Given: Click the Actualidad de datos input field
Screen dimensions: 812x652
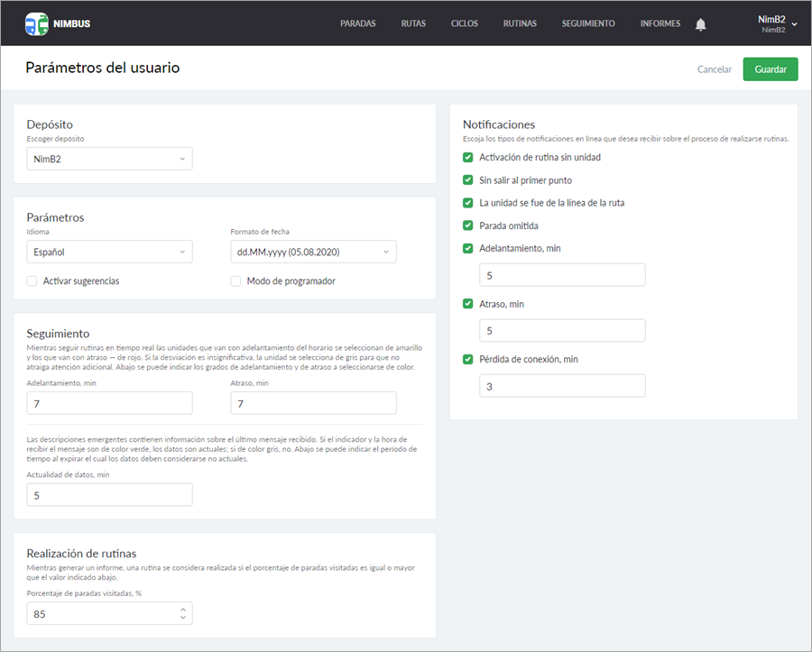Looking at the screenshot, I should click(x=109, y=495).
